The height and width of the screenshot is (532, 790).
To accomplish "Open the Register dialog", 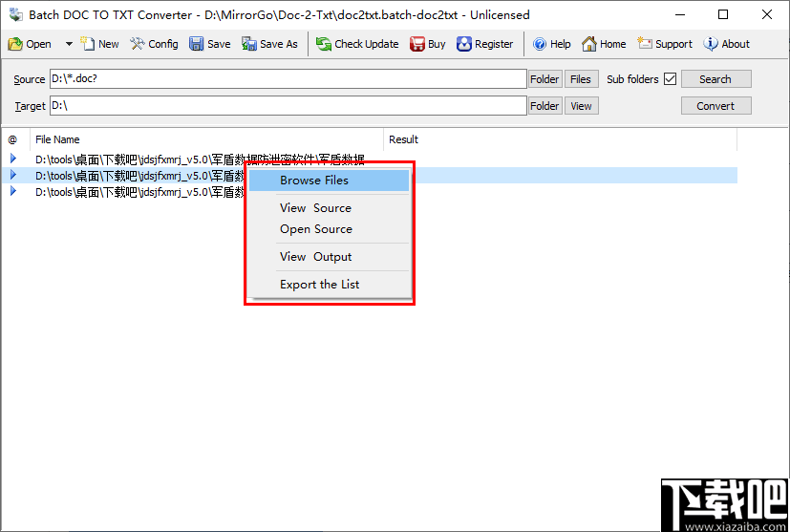I will coord(484,44).
